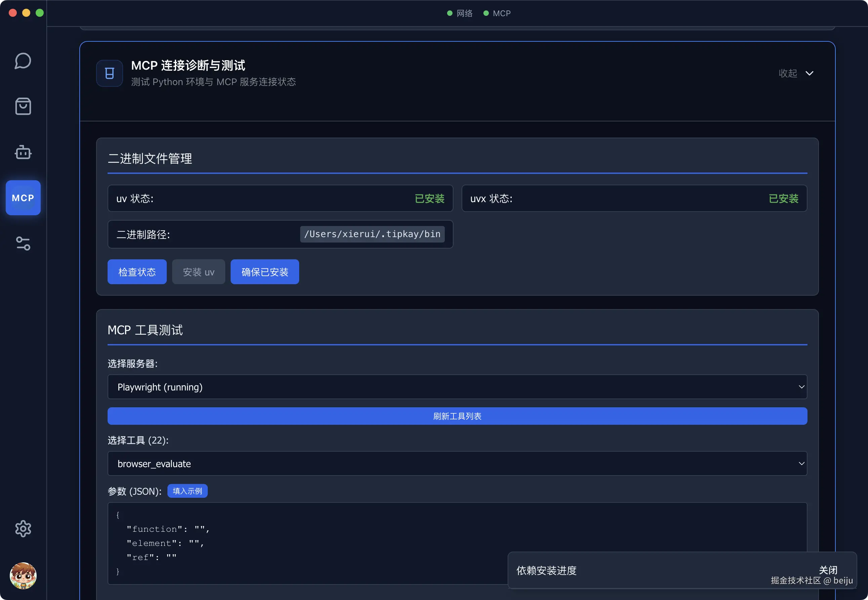868x600 pixels.
Task: Open the robot assistant icon in sidebar
Action: click(23, 152)
